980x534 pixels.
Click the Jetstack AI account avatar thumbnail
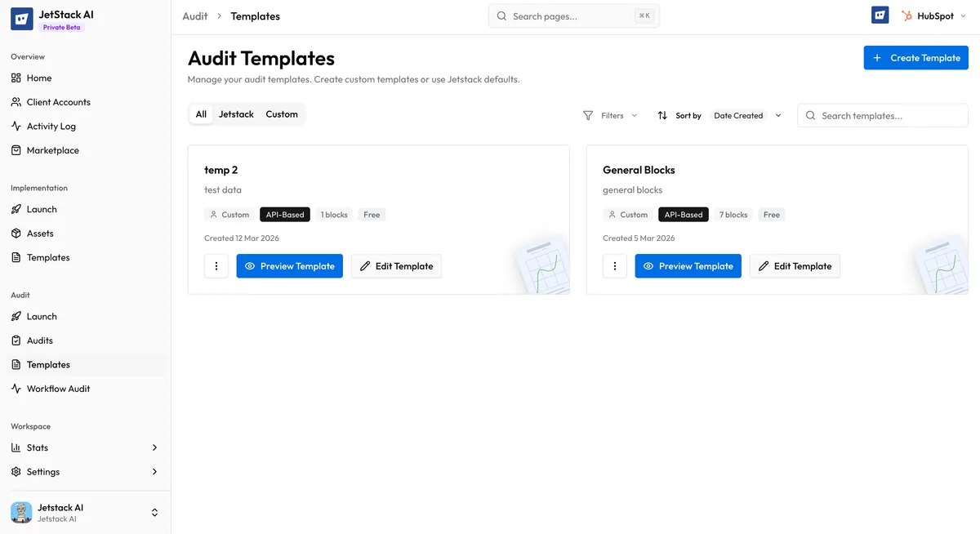(x=20, y=512)
